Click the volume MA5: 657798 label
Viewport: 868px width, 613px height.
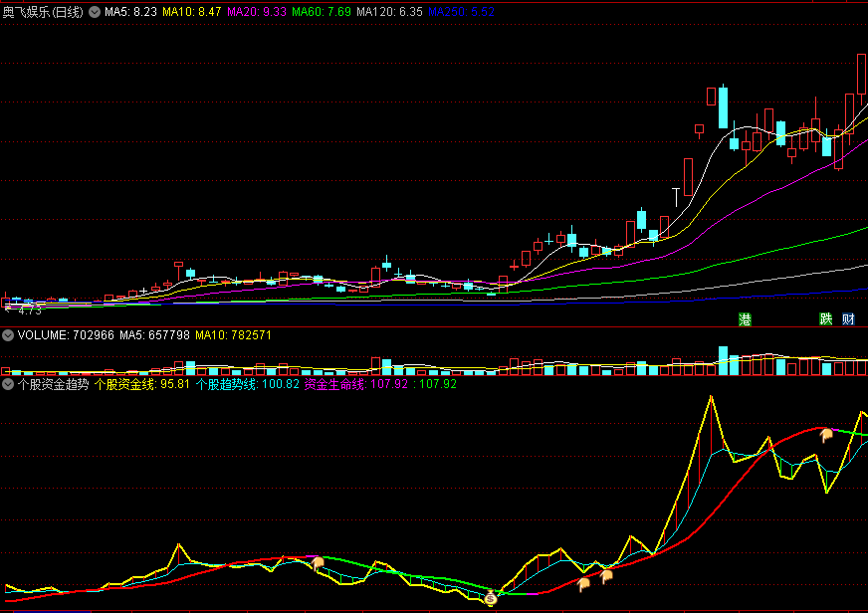tap(154, 335)
